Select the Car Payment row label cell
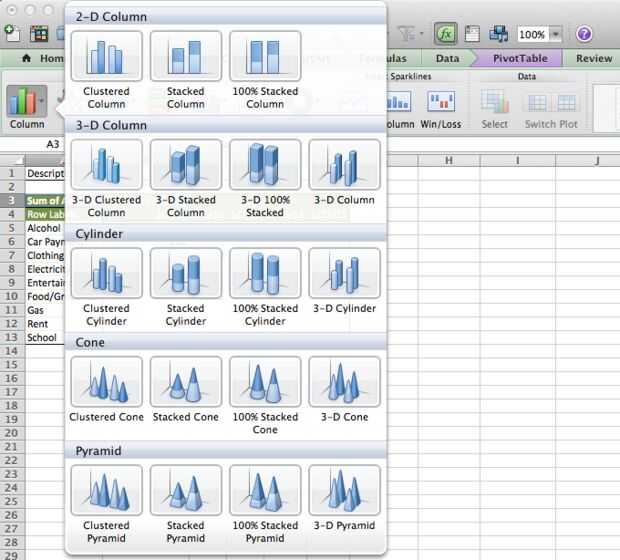The image size is (620, 560). pyautogui.click(x=45, y=242)
